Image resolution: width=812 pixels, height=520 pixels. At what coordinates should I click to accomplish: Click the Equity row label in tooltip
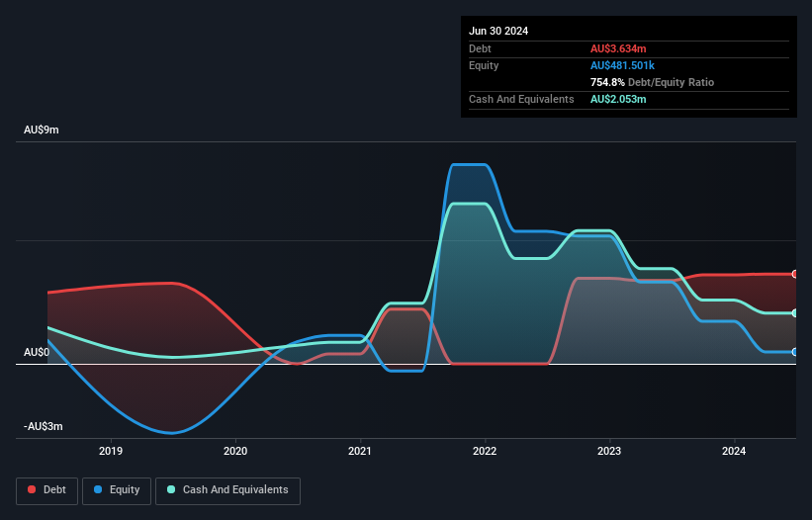(484, 65)
